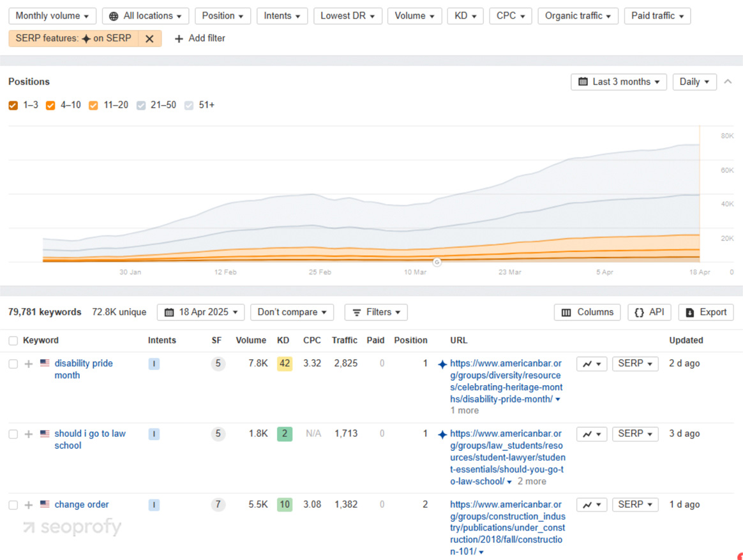Select all keywords header checkbox
This screenshot has height=560, width=743.
[13, 341]
